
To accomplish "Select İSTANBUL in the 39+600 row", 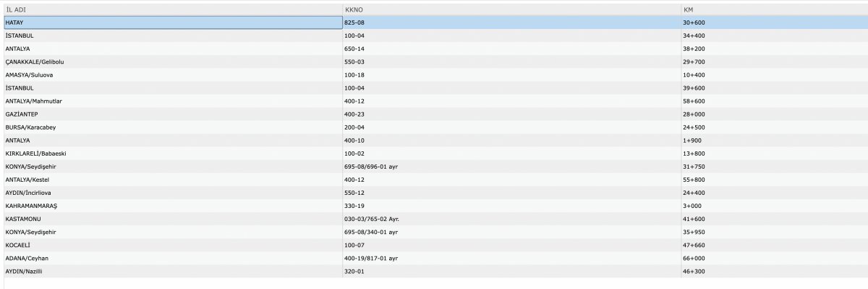I will pyautogui.click(x=172, y=88).
